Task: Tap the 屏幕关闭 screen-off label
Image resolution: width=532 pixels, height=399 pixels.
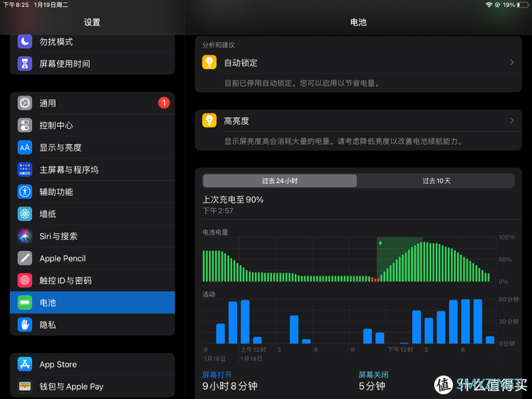Action: point(373,375)
